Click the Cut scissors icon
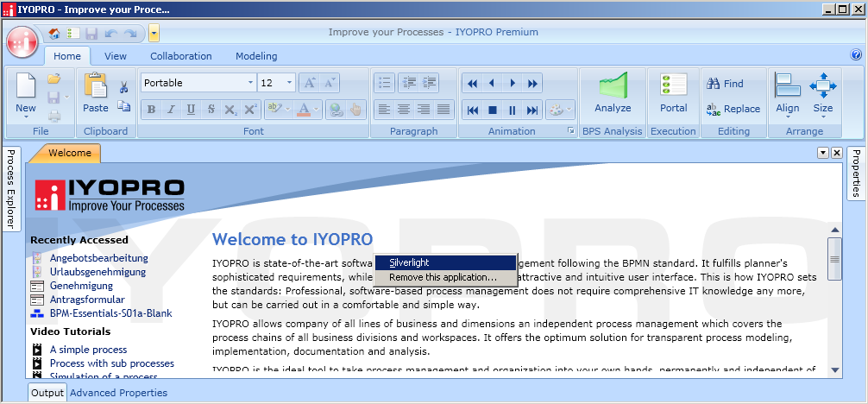 (x=123, y=87)
